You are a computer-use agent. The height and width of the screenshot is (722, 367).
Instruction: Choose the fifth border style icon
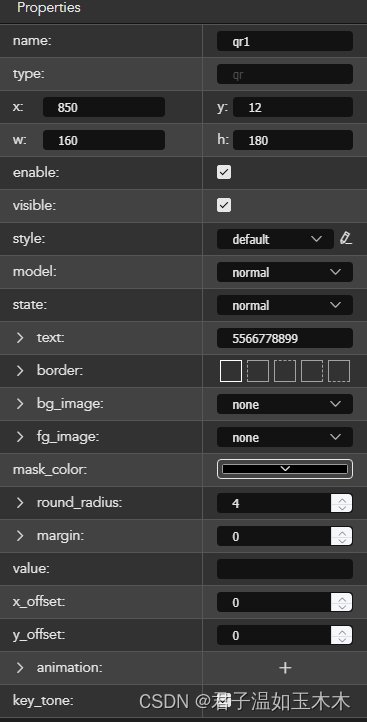point(339,371)
